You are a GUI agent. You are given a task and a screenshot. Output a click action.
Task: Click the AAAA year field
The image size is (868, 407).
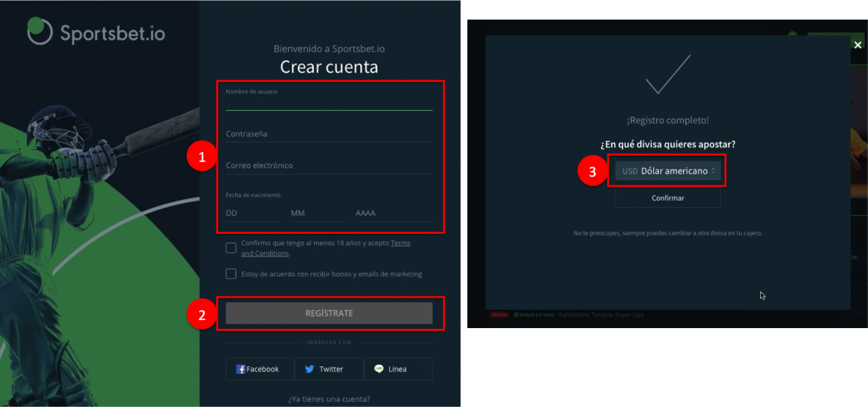(393, 213)
